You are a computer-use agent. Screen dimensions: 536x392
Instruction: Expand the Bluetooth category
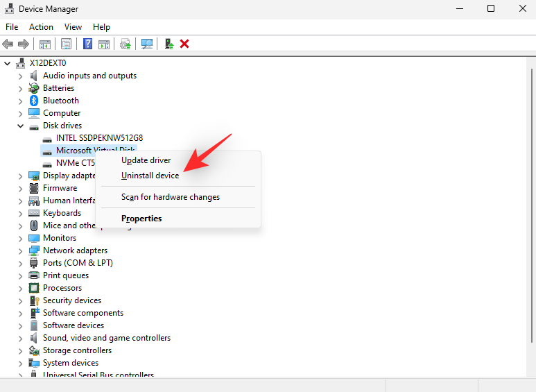[21, 101]
